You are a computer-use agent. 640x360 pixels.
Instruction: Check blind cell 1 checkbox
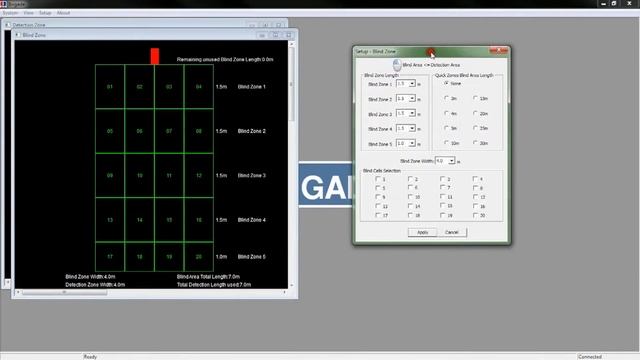pyautogui.click(x=378, y=179)
